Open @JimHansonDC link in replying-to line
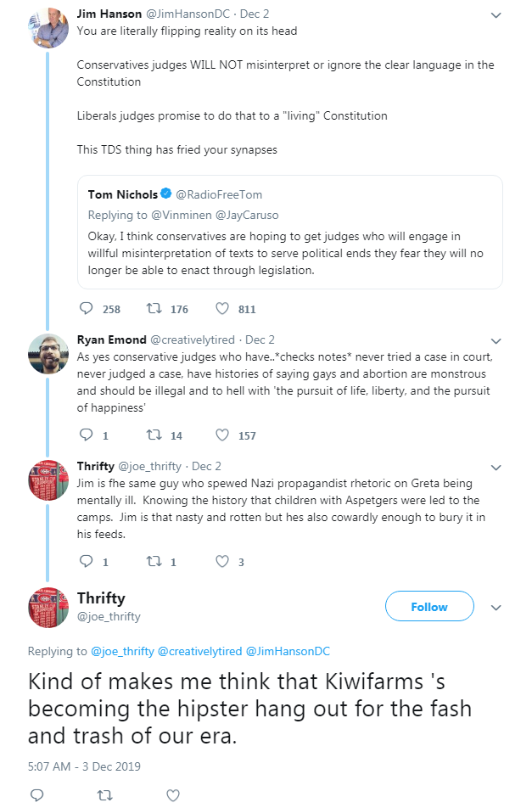The height and width of the screenshot is (808, 532). tap(288, 651)
